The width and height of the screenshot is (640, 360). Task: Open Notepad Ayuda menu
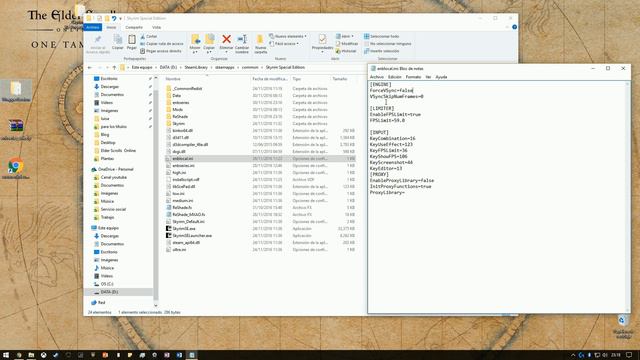click(x=441, y=77)
